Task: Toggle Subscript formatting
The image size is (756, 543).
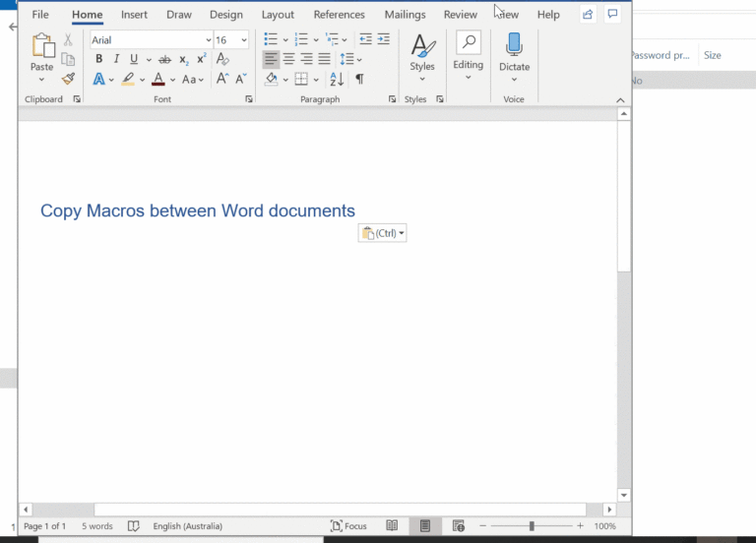Action: point(184,60)
